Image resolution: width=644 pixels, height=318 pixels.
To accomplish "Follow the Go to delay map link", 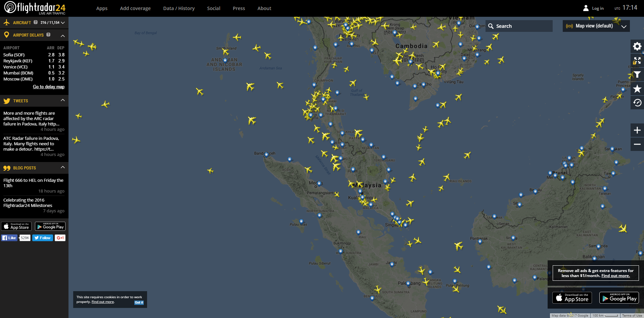I will [x=49, y=87].
